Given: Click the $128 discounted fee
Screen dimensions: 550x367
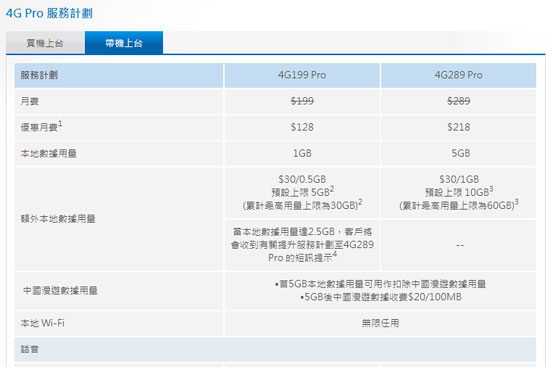Looking at the screenshot, I should pyautogui.click(x=302, y=127).
